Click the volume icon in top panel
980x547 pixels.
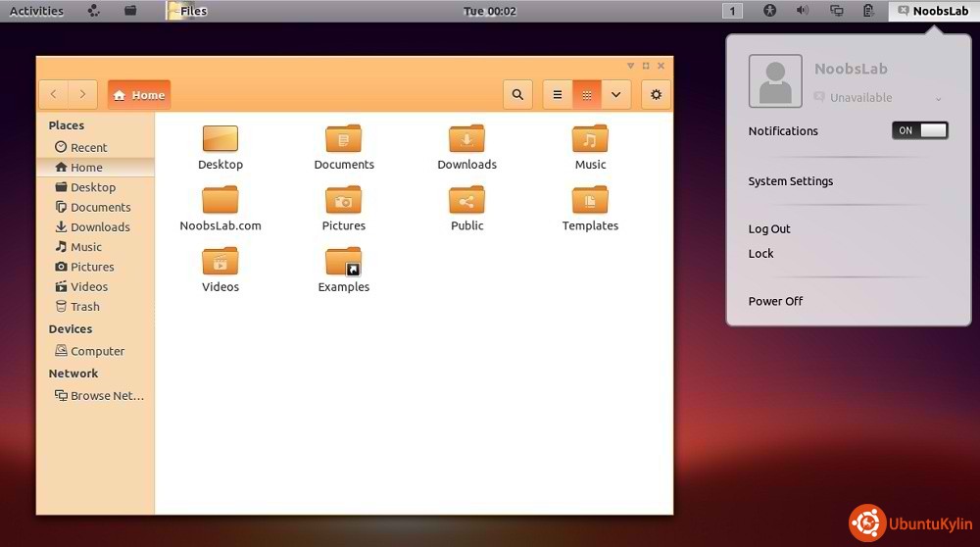coord(803,11)
